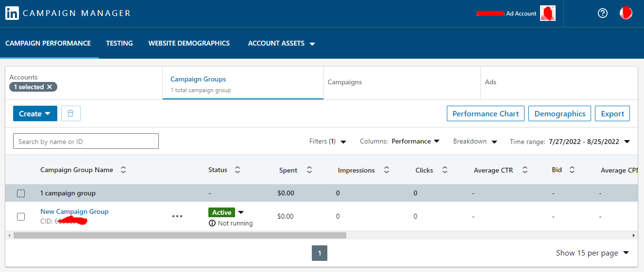
Task: Open the user profile avatar
Action: (x=626, y=13)
